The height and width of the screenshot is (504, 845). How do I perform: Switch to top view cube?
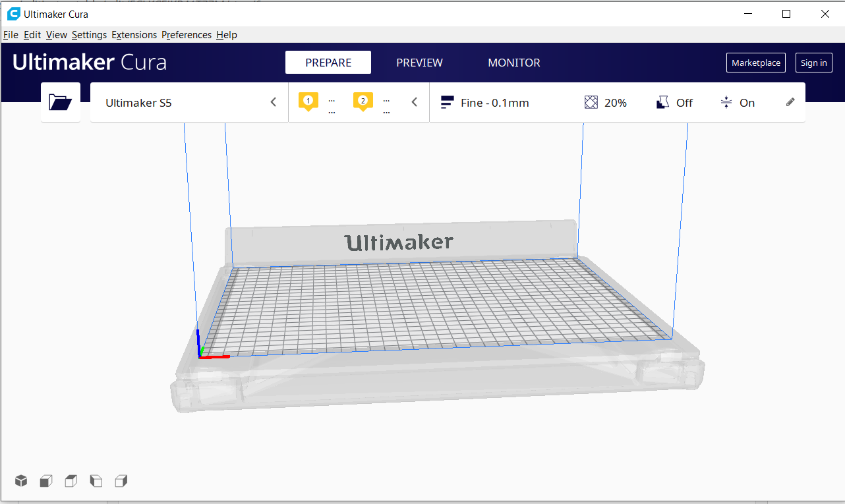point(71,481)
